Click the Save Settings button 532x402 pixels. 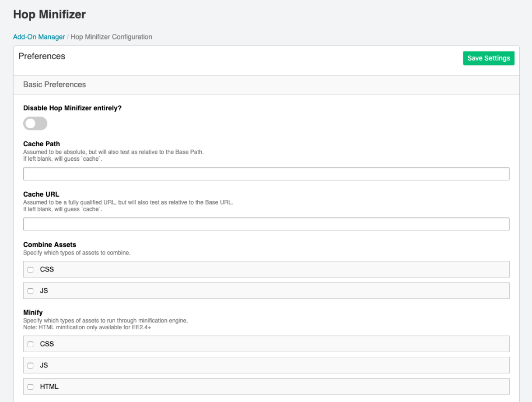(488, 58)
